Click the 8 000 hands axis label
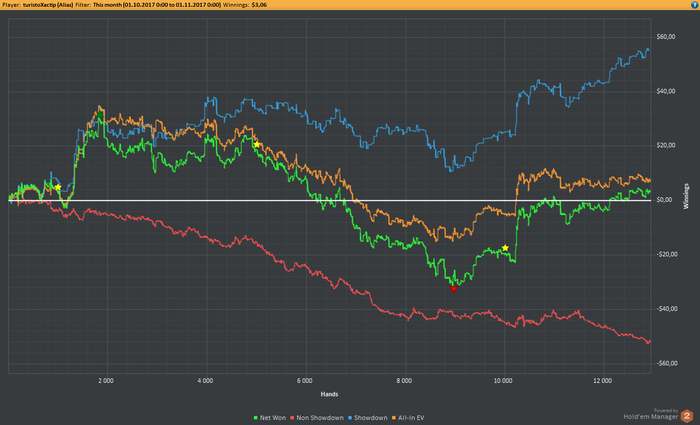The height and width of the screenshot is (425, 700). (x=404, y=381)
